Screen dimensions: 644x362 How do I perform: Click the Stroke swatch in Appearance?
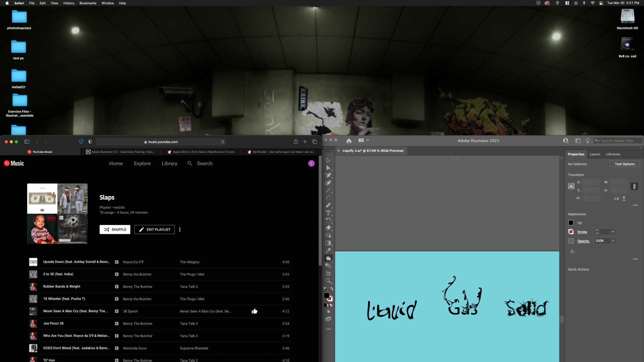coord(571,232)
